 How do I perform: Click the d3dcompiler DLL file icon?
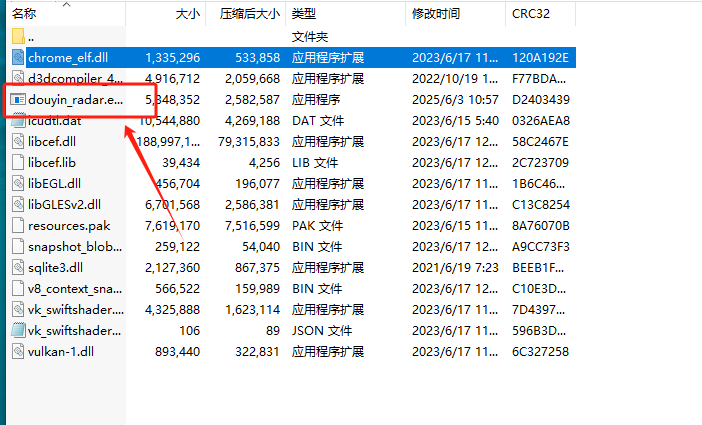tap(18, 78)
